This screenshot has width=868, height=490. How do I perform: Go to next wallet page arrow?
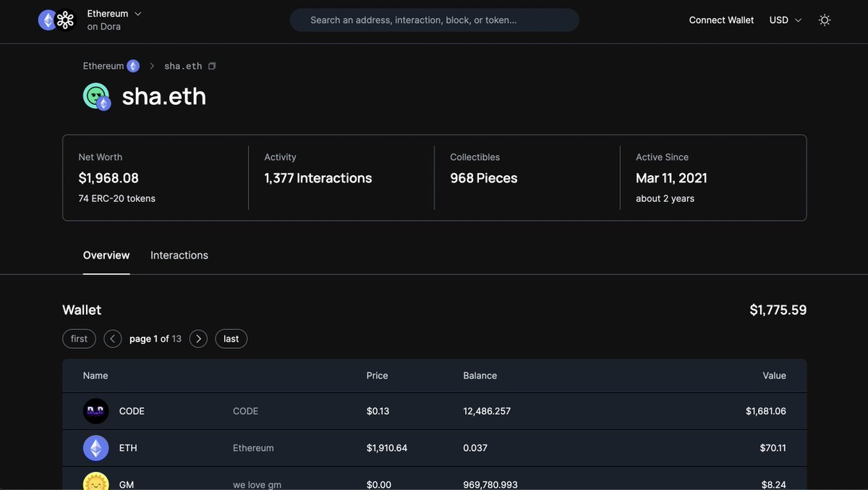pyautogui.click(x=198, y=339)
